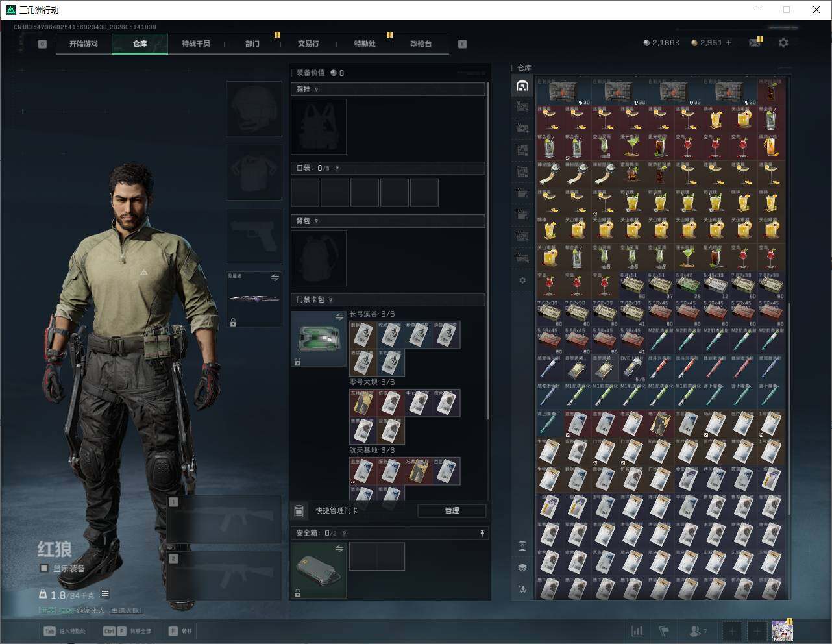Click the 长弓溪谷: 6/6 label
This screenshot has height=644, width=832.
pyautogui.click(x=372, y=314)
